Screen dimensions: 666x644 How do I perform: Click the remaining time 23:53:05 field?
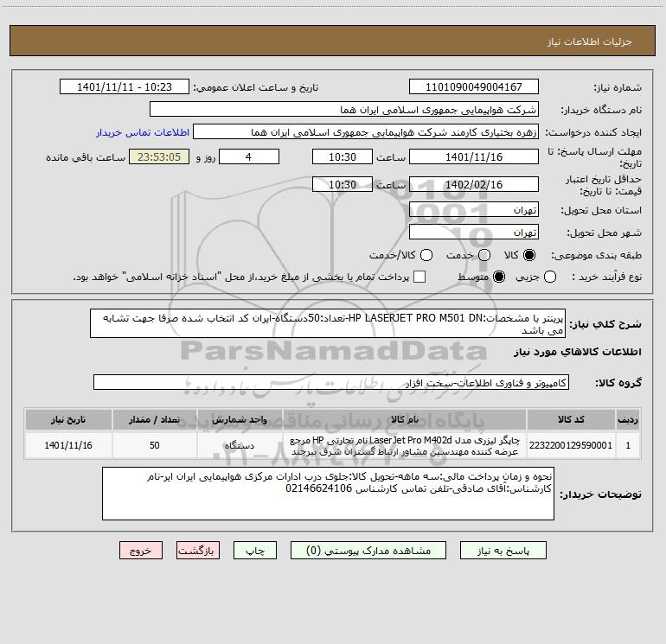pyautogui.click(x=159, y=156)
